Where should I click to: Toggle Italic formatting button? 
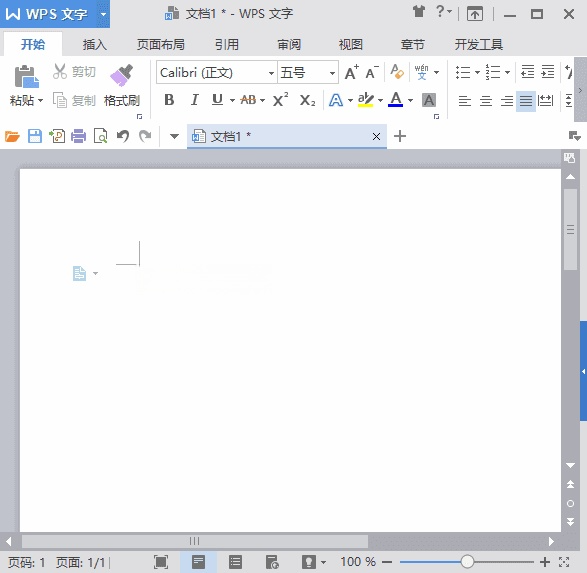click(194, 100)
